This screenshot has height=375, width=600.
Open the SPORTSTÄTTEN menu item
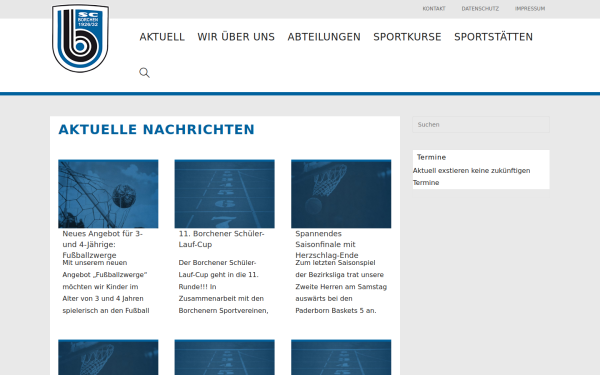click(493, 37)
